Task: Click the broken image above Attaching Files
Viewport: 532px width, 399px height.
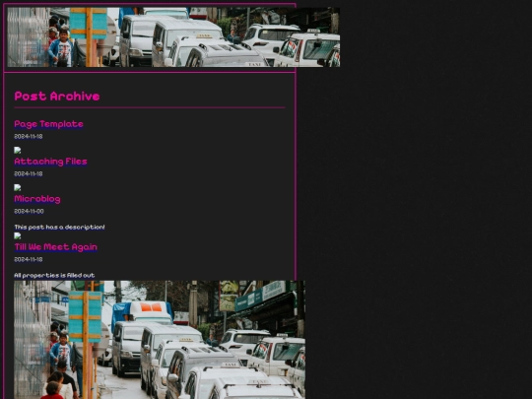Action: [x=18, y=151]
